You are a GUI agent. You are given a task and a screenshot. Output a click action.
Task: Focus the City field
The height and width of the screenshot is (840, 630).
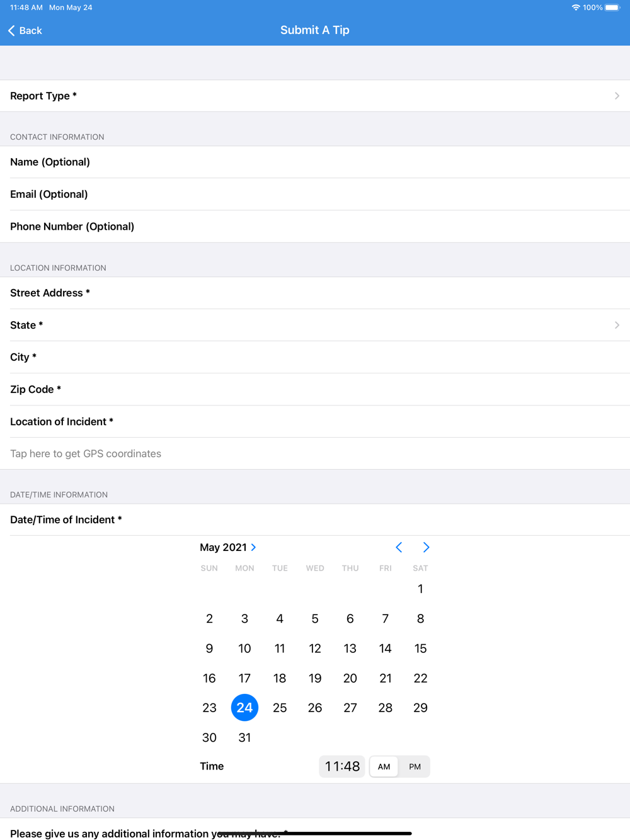pyautogui.click(x=315, y=357)
